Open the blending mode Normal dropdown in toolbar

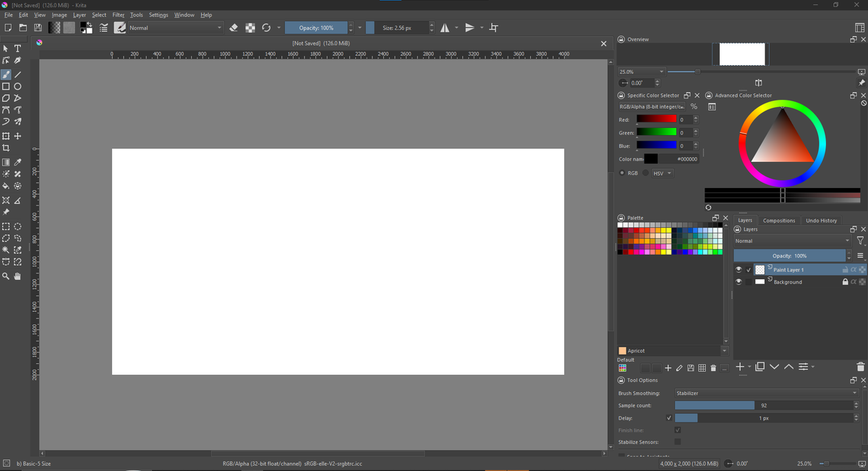176,27
